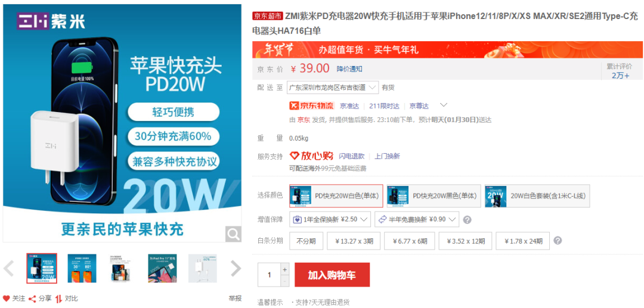This screenshot has width=644, height=308.
Task: Select ¥13.27 x 3期 installment
Action: tap(354, 241)
